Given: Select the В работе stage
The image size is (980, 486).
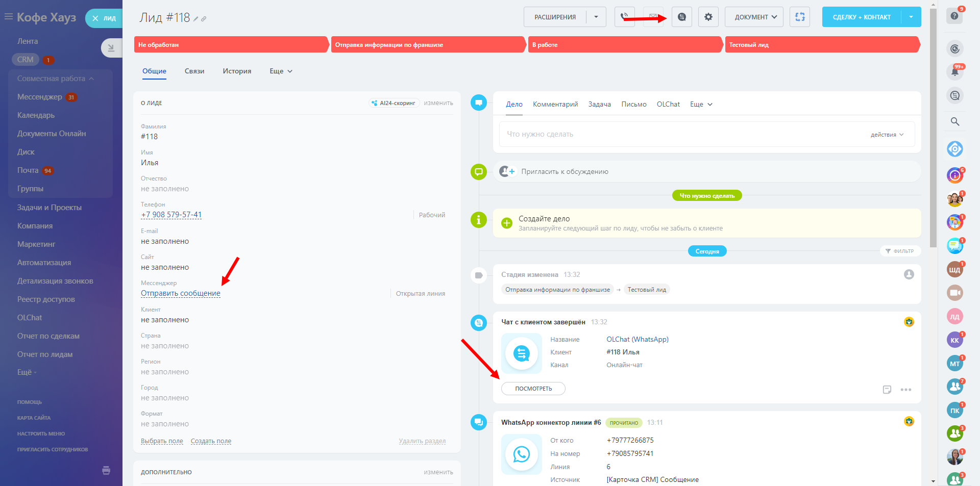Looking at the screenshot, I should pos(625,45).
